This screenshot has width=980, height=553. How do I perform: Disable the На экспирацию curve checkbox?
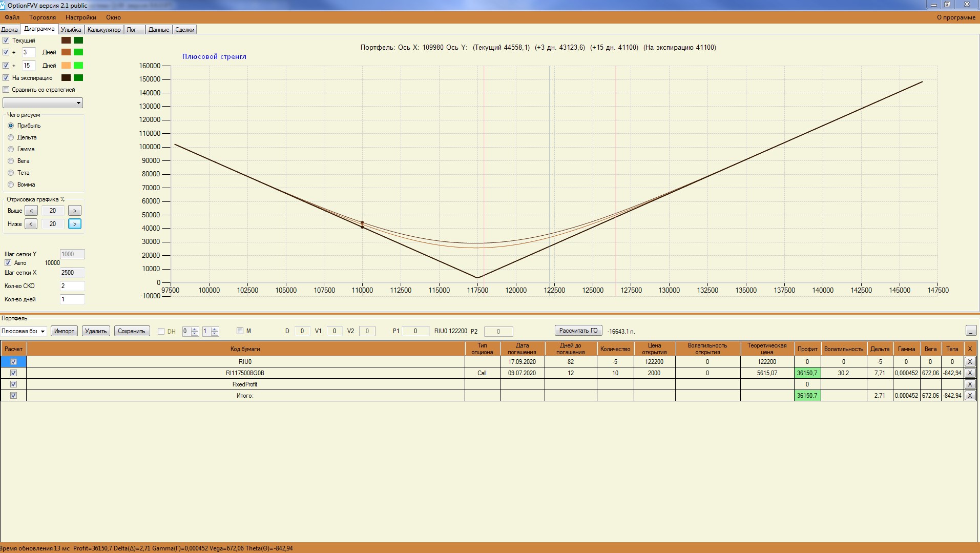click(6, 78)
